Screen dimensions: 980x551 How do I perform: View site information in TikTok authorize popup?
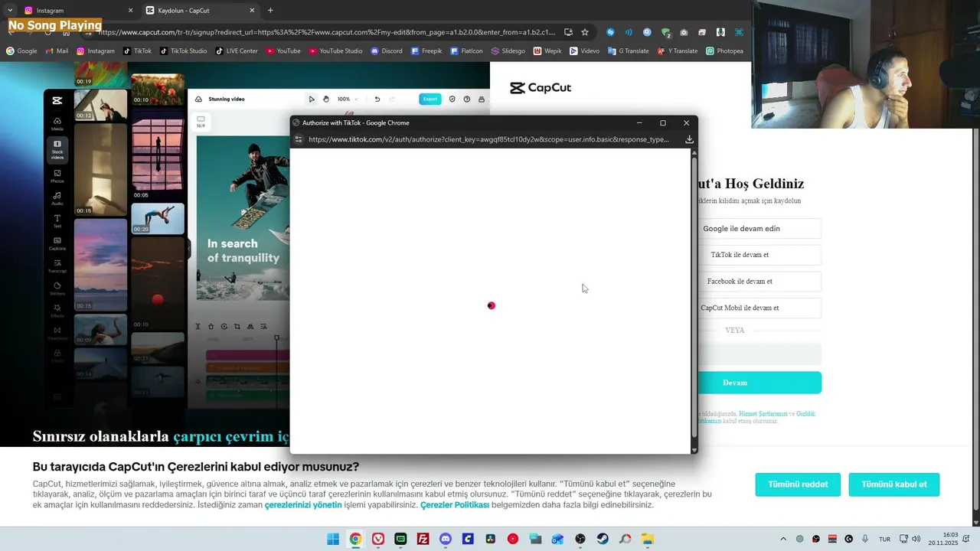pos(299,139)
